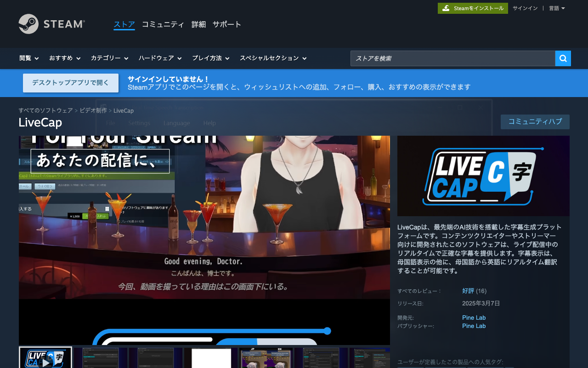Open the Pine Lab developer link

point(474,318)
